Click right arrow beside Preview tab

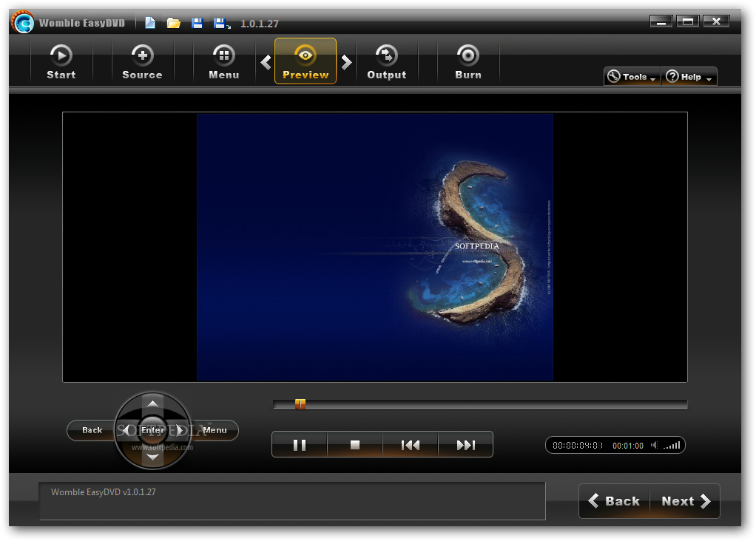pos(346,62)
